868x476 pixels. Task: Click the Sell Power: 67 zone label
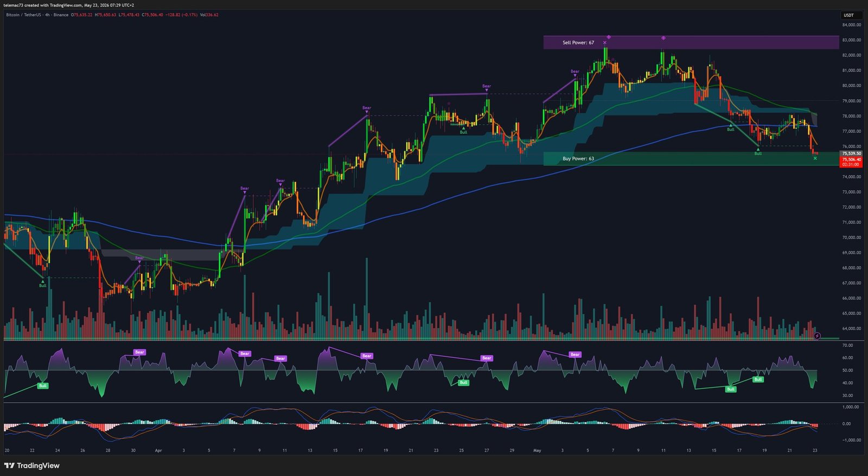point(578,42)
